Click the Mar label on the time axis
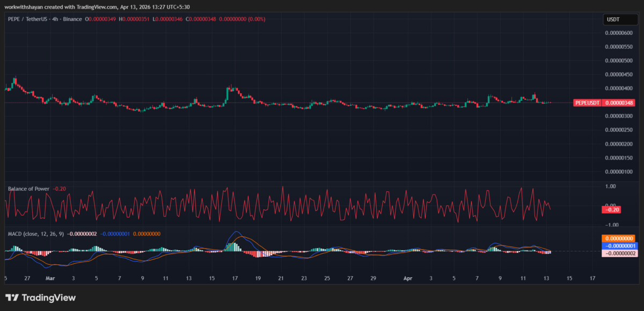Image resolution: width=644 pixels, height=311 pixels. [50, 278]
